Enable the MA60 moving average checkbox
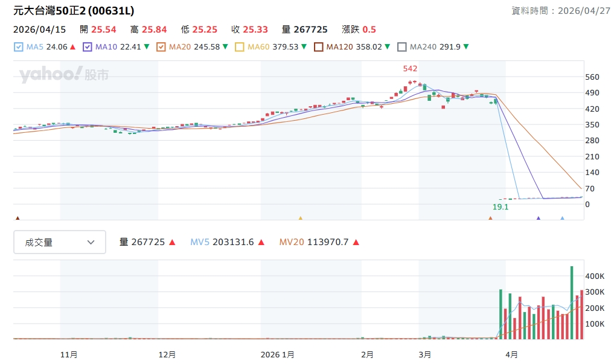The image size is (614, 364). coord(239,46)
